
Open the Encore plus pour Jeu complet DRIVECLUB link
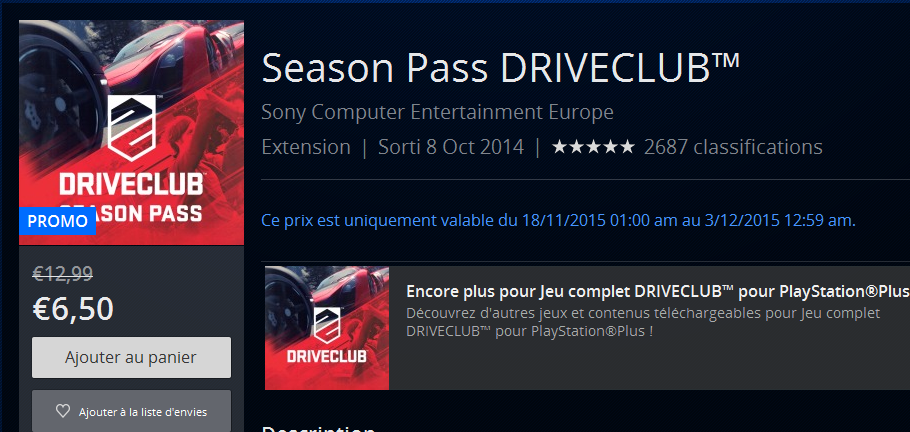pos(658,290)
